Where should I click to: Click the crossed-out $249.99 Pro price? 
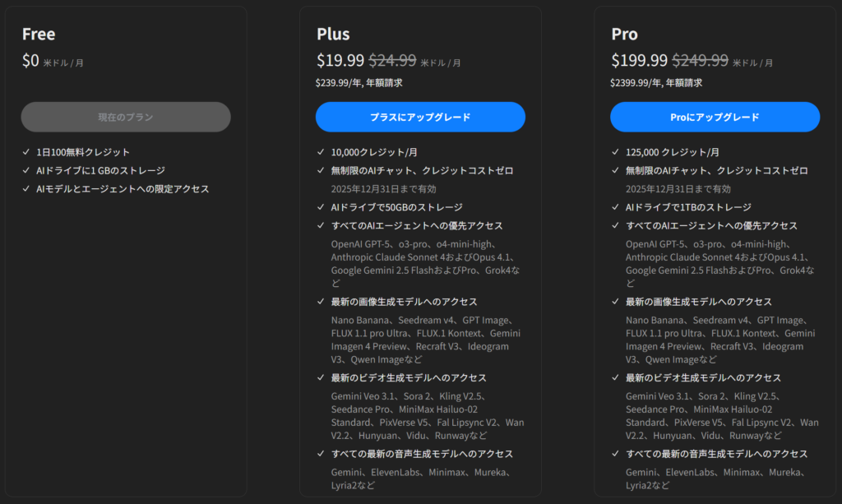coord(700,60)
